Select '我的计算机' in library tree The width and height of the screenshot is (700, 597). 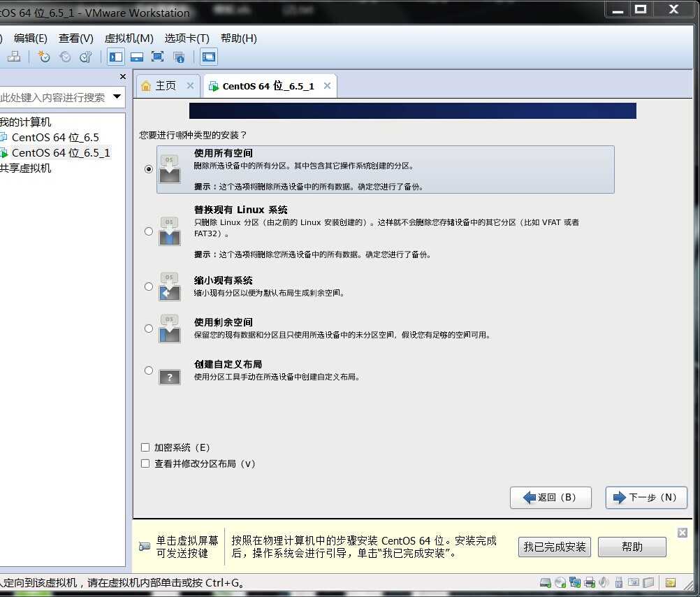[25, 122]
